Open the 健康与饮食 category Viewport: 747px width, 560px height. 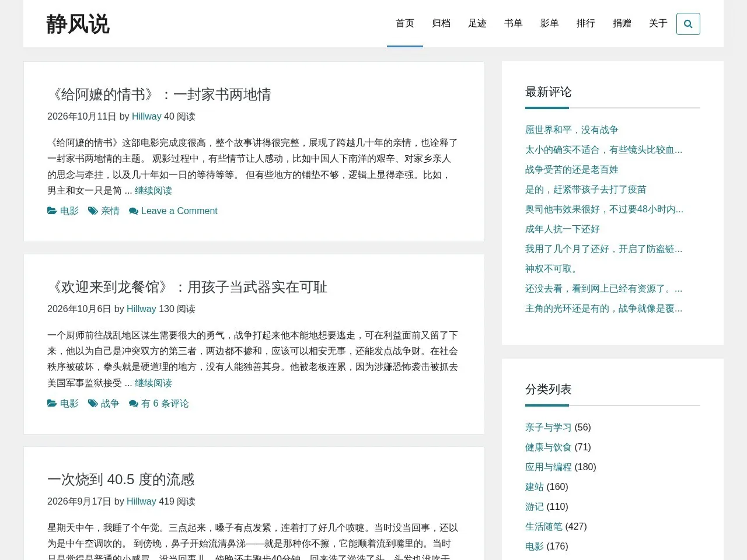pyautogui.click(x=549, y=447)
